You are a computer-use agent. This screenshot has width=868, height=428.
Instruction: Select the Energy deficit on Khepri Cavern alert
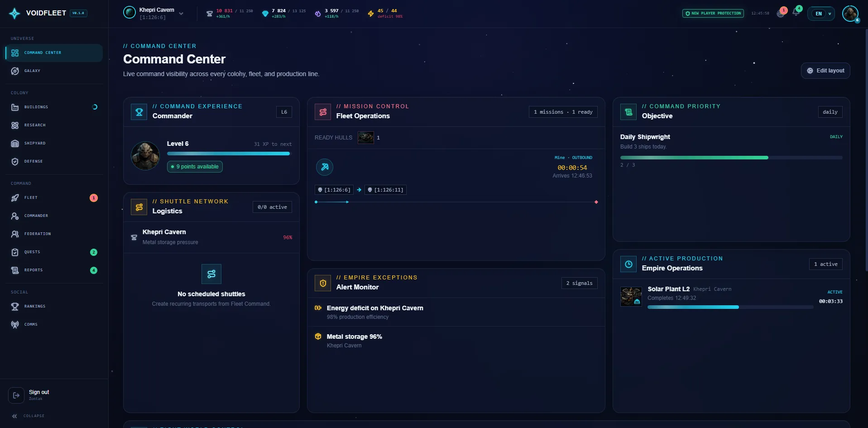pos(456,312)
